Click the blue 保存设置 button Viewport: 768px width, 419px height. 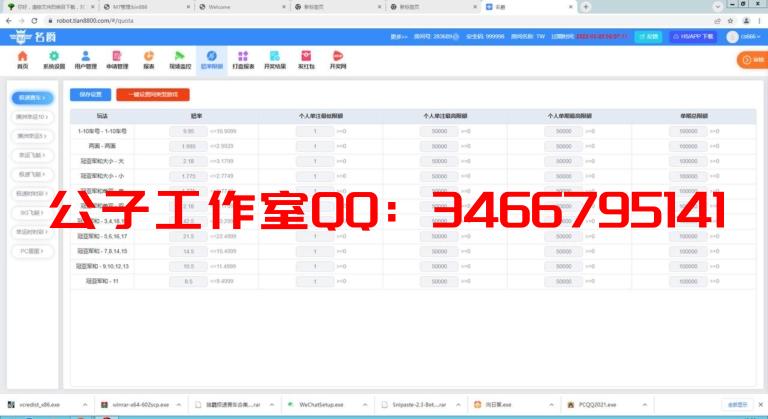[91, 95]
